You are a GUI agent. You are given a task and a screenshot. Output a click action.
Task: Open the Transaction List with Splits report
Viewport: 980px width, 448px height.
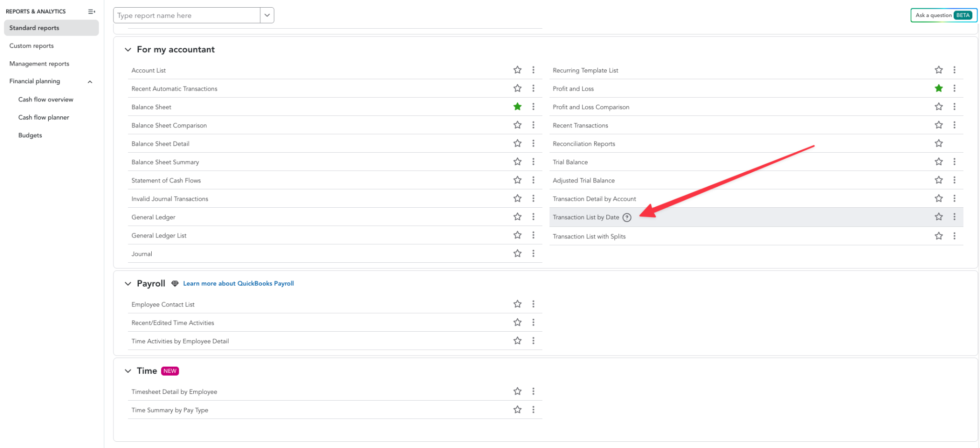click(x=589, y=236)
